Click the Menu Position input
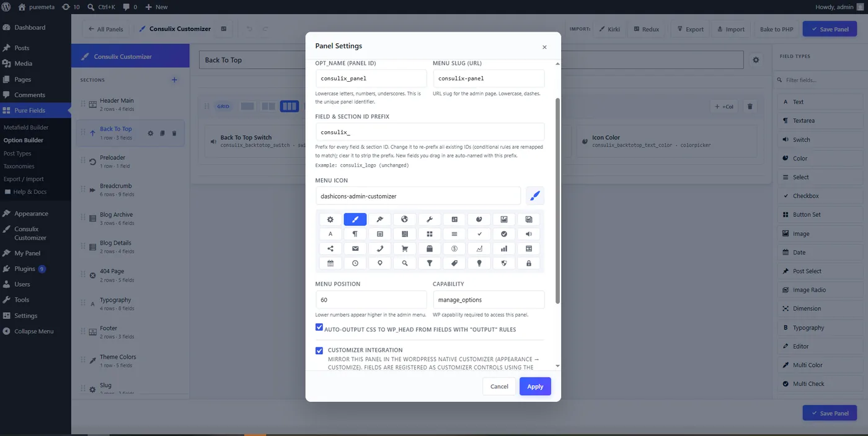 [x=371, y=300]
